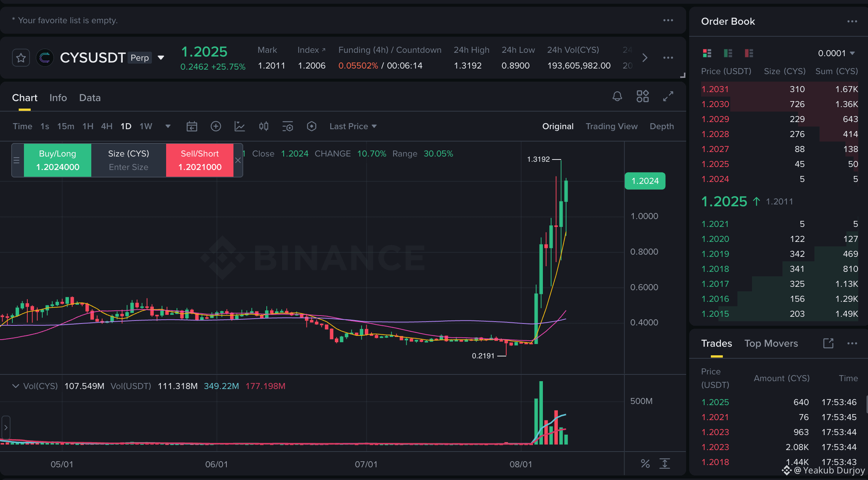Click the 1.2024 current price axis label
The image size is (868, 480).
645,181
